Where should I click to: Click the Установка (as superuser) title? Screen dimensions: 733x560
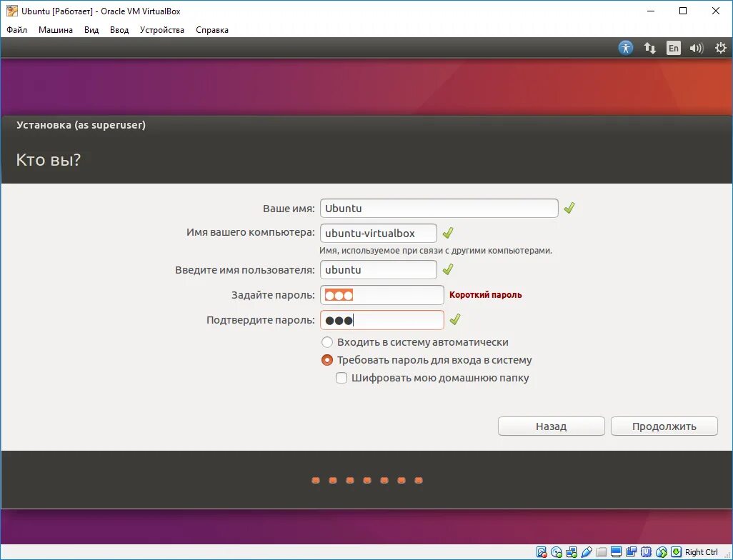pyautogui.click(x=81, y=125)
